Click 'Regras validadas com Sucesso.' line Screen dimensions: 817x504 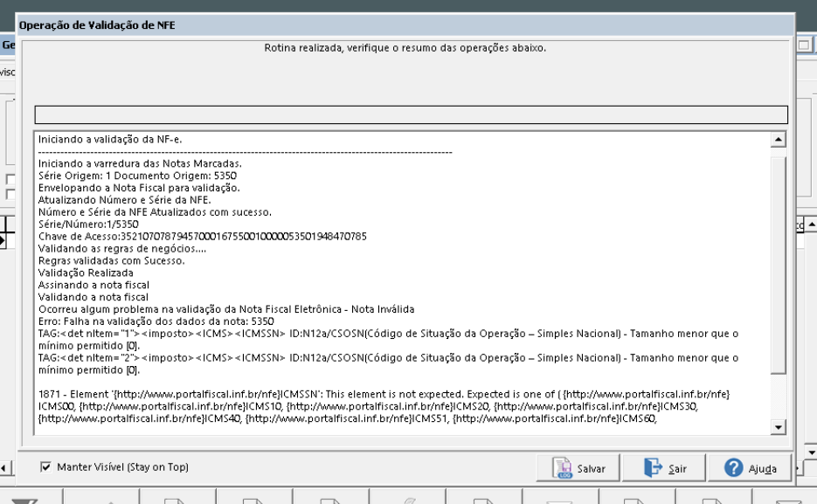(112, 261)
